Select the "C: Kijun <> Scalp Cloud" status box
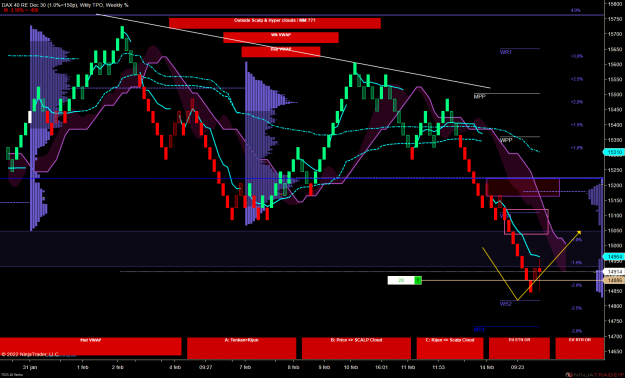This screenshot has width=625, height=378. (x=450, y=348)
